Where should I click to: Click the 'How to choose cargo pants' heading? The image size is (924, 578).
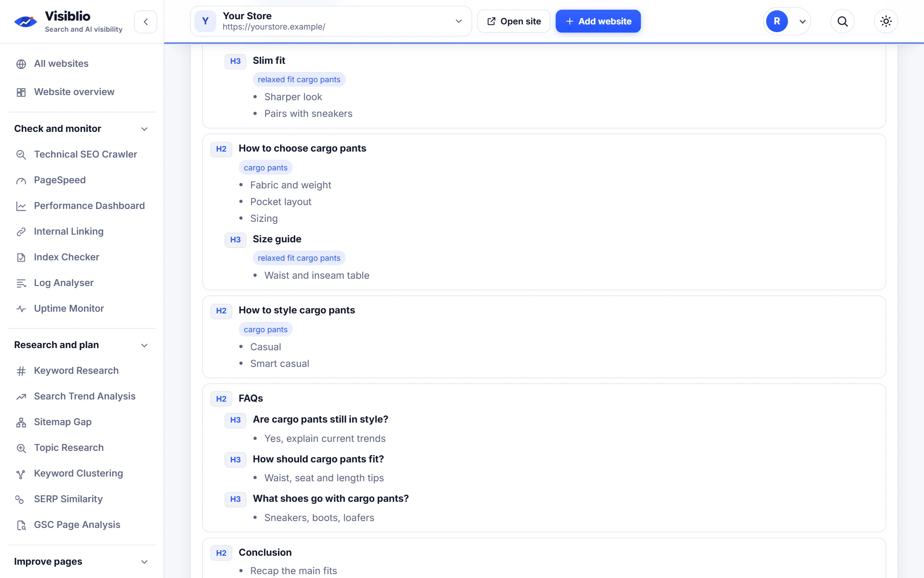click(x=302, y=149)
